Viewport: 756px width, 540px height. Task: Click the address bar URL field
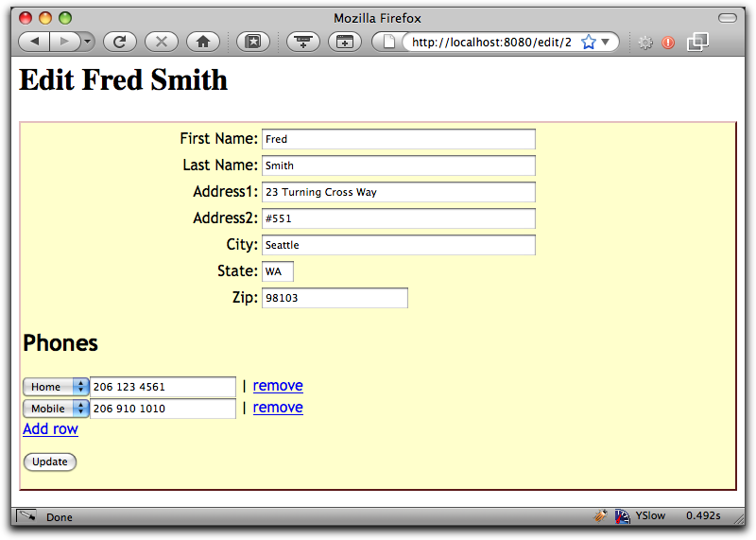coord(490,43)
